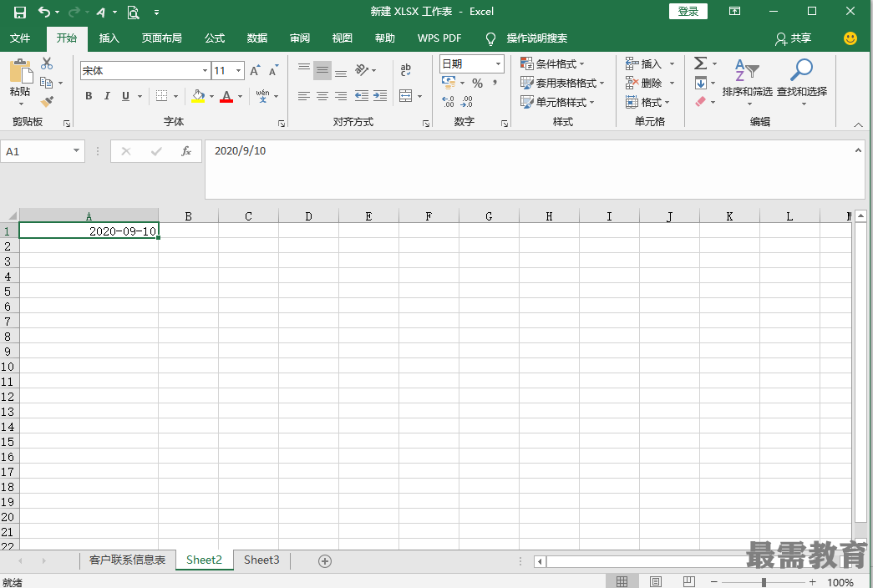Click the 删除 delete cells button
Image resolution: width=873 pixels, height=588 pixels.
pos(643,83)
